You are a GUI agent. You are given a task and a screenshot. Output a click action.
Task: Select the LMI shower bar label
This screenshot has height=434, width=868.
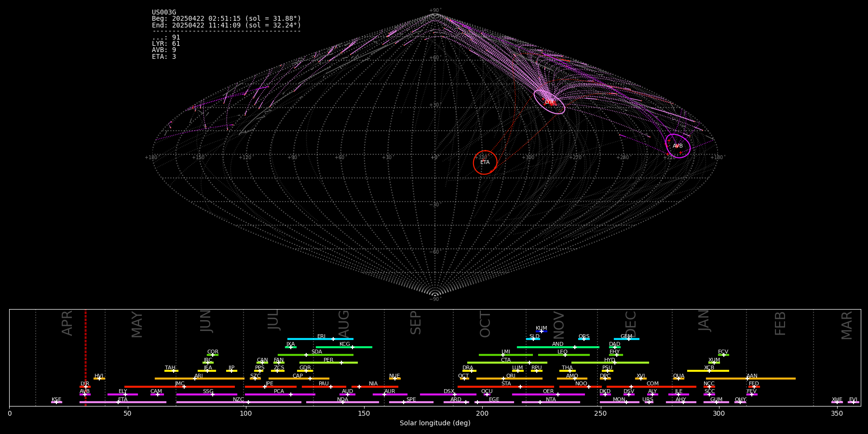pos(506,352)
